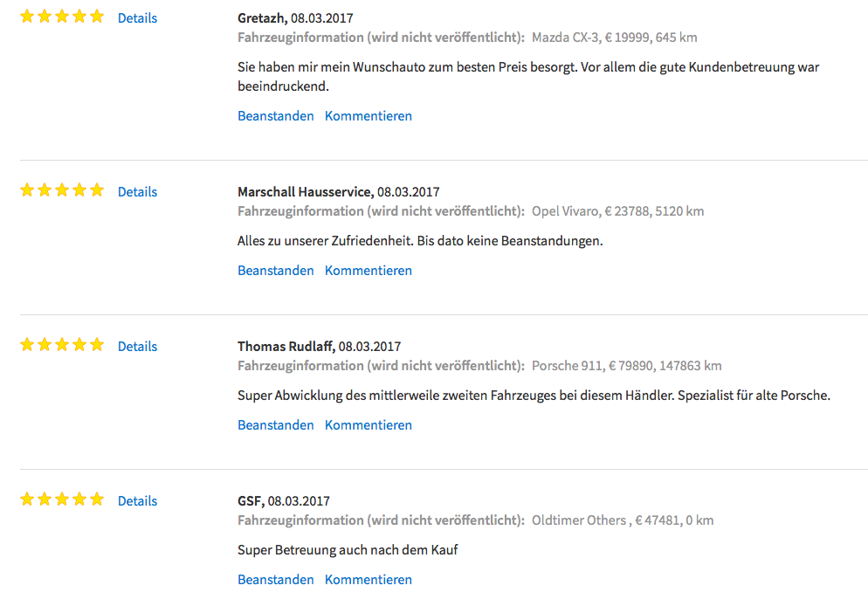This screenshot has height=613, width=868.
Task: Click the first star of Marschall Hausservice's rating
Action: point(27,190)
